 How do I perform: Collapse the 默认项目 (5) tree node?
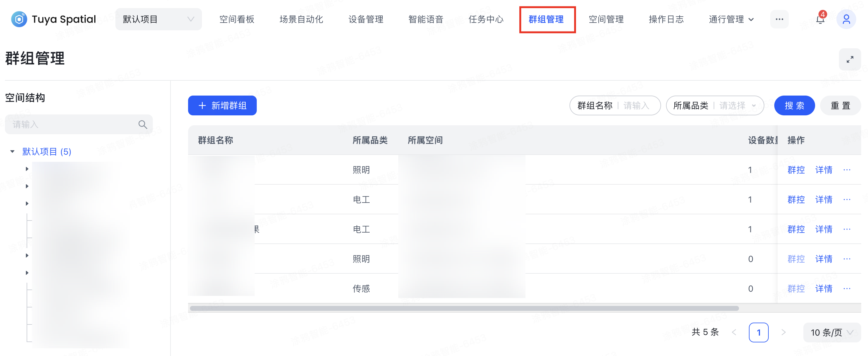(12, 152)
